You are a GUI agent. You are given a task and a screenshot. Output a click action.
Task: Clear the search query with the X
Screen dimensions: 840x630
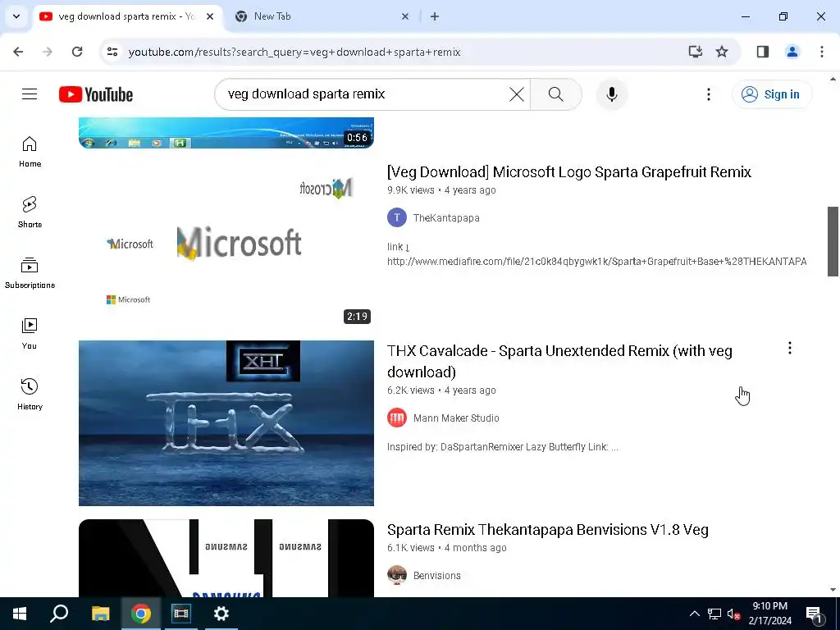click(x=517, y=94)
